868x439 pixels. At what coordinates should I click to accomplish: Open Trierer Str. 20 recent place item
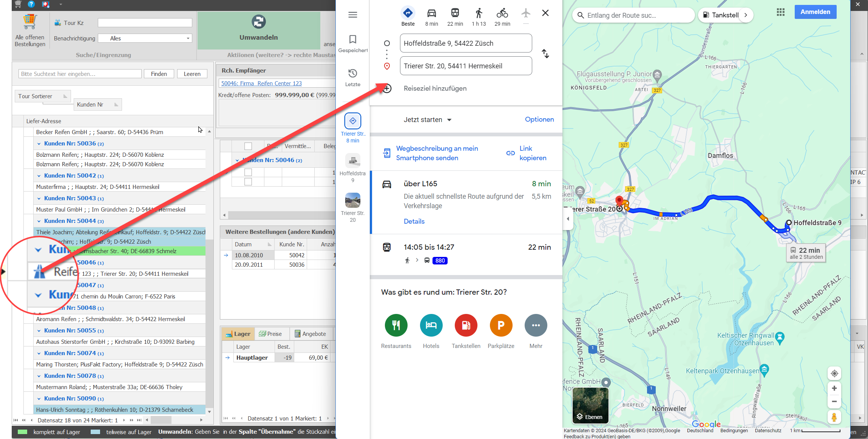pyautogui.click(x=353, y=208)
